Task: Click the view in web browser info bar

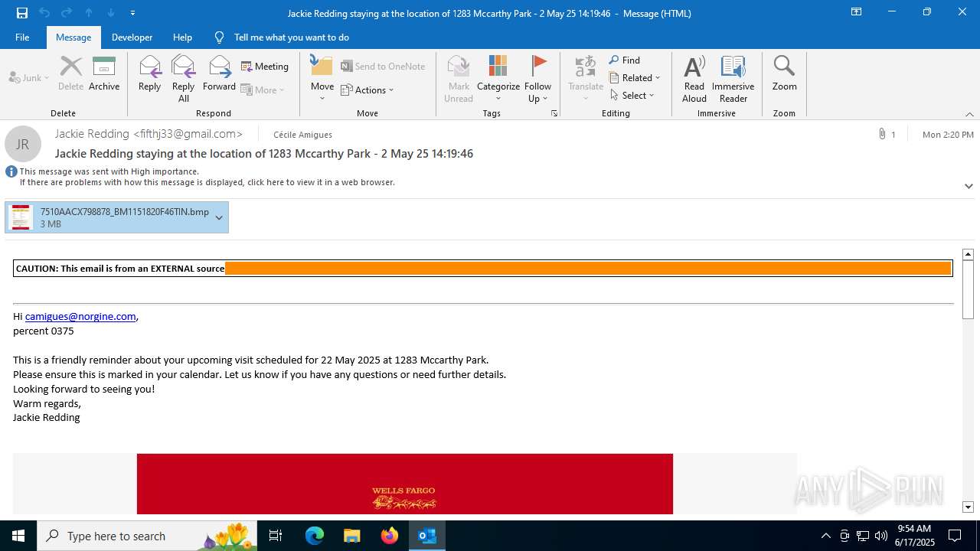Action: (207, 182)
